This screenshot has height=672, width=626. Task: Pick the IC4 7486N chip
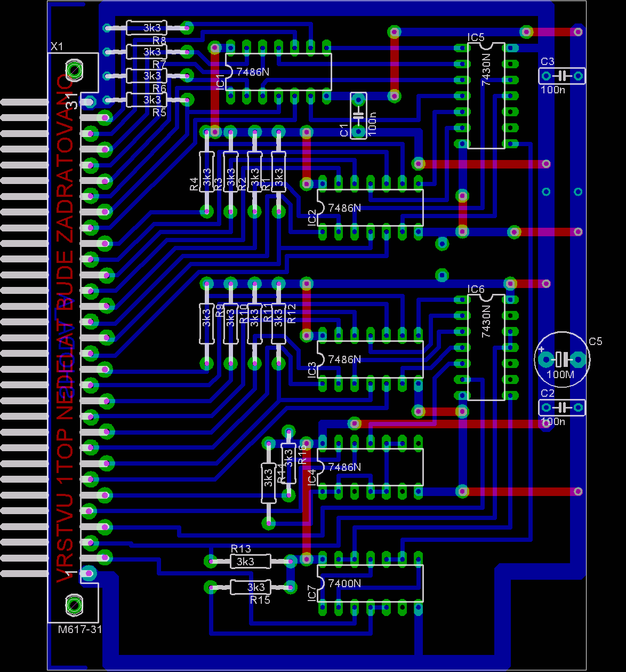[x=370, y=467]
